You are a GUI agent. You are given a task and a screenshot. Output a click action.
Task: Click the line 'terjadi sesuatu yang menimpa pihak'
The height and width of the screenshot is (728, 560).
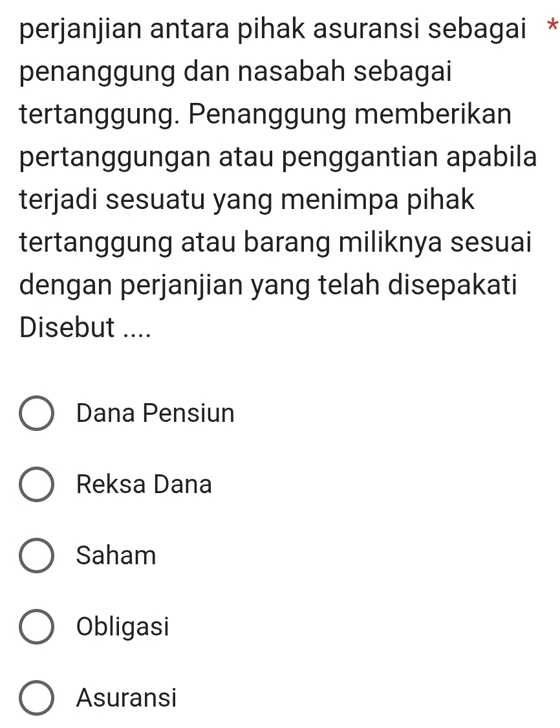click(247, 201)
